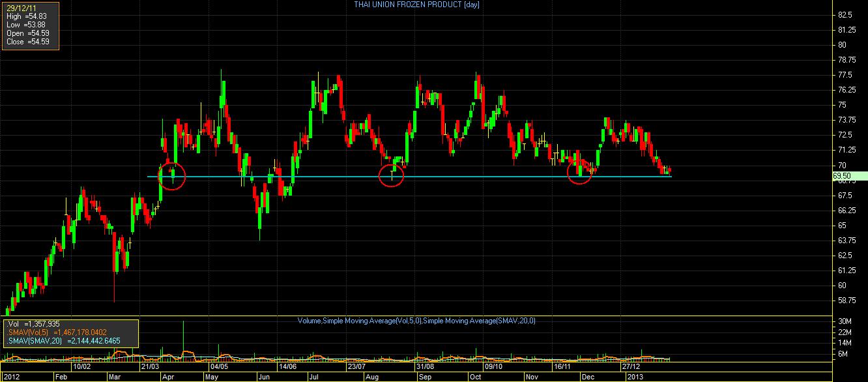
Task: Select the Close =54.59 value in the info box
Action: 24,42
